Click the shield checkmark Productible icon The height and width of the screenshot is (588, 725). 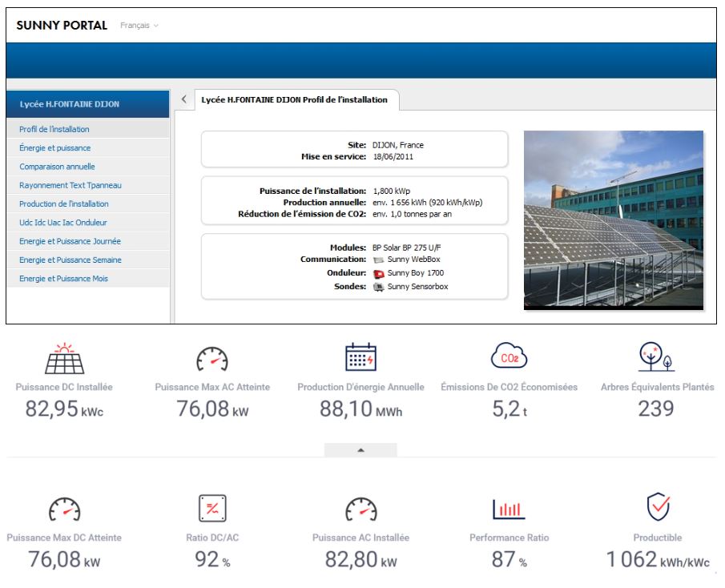(658, 506)
